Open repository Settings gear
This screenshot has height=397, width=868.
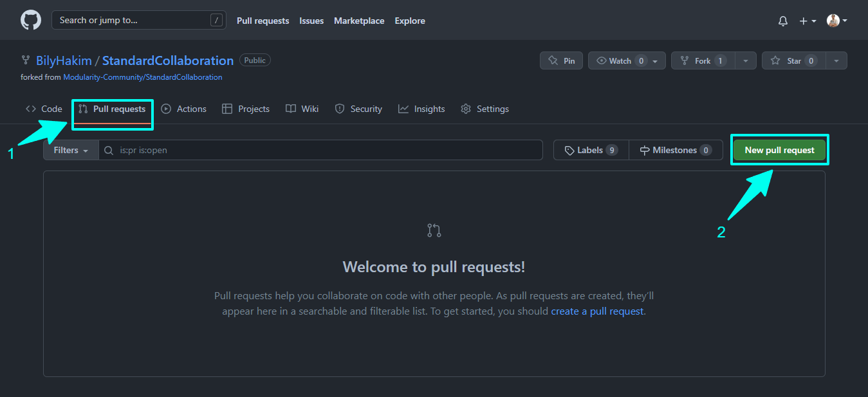pos(485,109)
